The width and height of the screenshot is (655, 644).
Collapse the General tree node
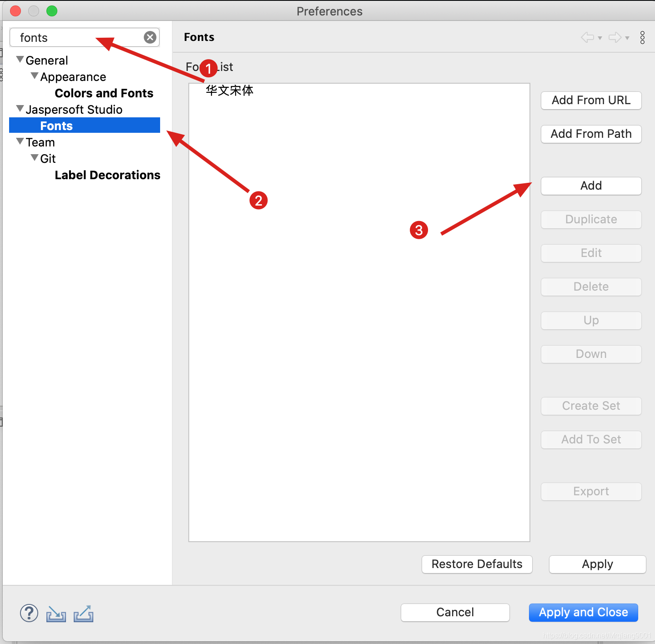click(20, 60)
